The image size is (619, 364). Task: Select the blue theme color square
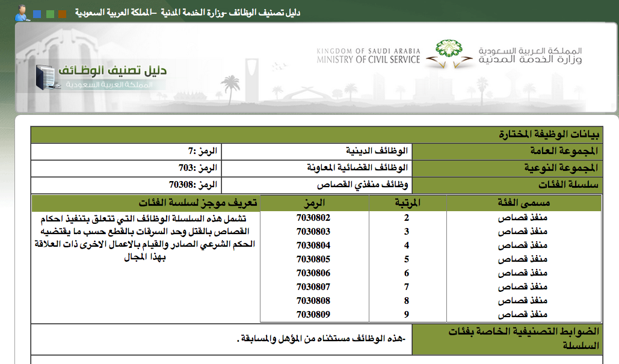click(x=37, y=14)
